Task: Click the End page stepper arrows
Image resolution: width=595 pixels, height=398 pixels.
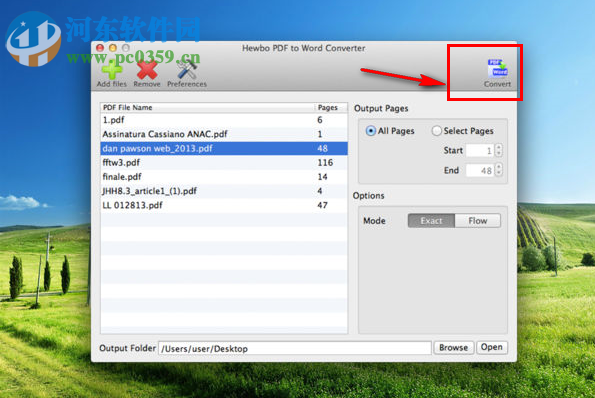Action: click(x=499, y=170)
